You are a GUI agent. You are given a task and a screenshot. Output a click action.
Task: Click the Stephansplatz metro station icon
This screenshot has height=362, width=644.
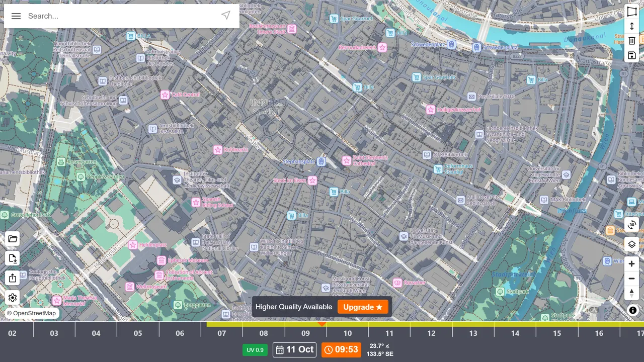tap(321, 161)
